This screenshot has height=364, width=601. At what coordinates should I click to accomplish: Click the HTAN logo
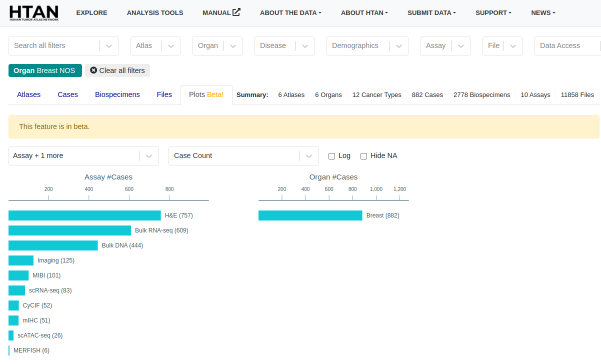click(33, 12)
